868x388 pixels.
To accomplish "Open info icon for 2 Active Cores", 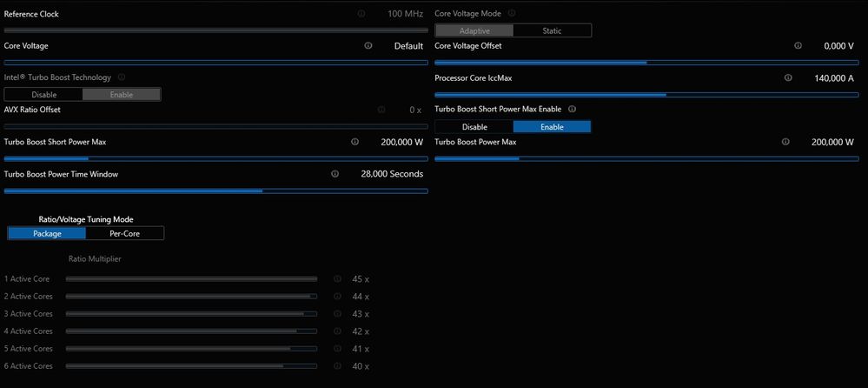I will (337, 296).
